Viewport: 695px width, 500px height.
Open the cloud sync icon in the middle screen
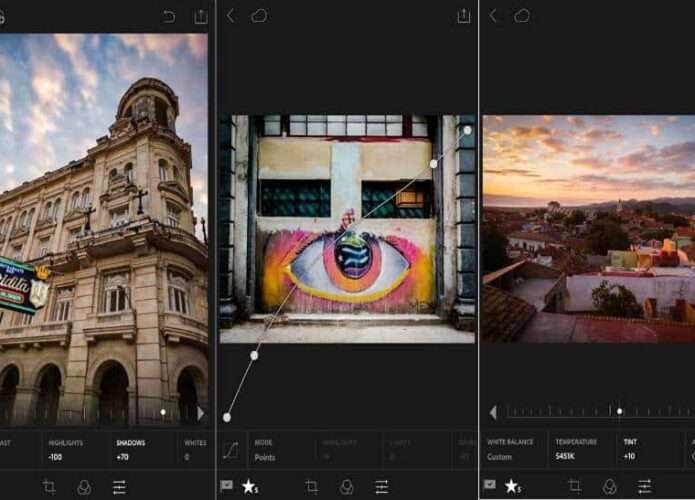(259, 16)
